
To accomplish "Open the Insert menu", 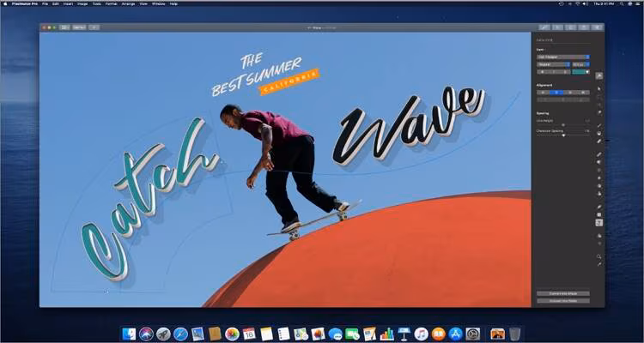I will (x=68, y=3).
